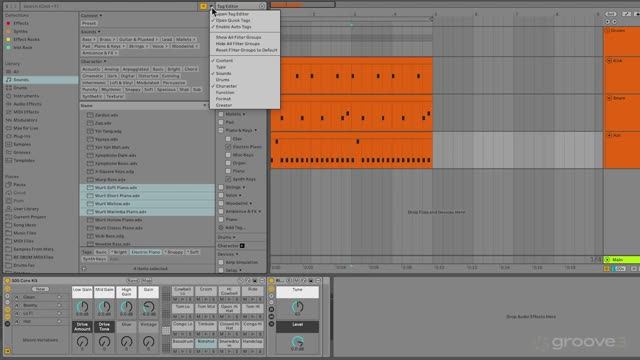Choose Show All Filter Groups
Image resolution: width=640 pixels, height=360 pixels.
tap(245, 37)
